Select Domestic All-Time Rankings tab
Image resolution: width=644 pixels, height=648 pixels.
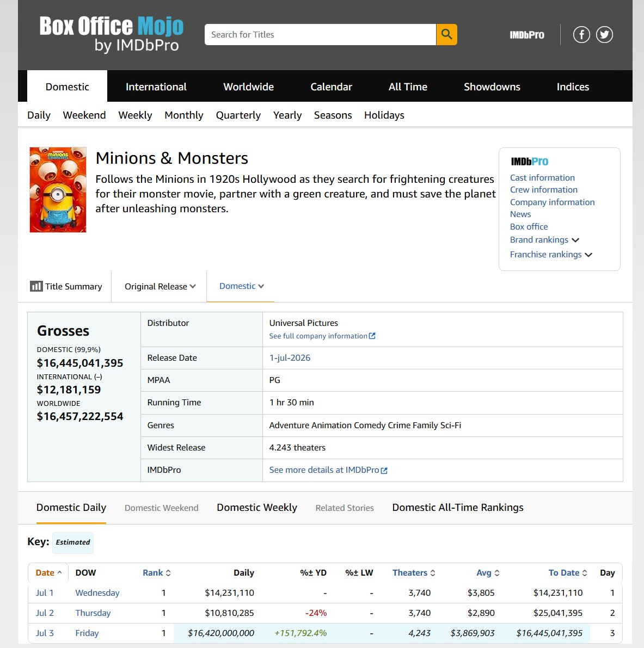(x=457, y=508)
